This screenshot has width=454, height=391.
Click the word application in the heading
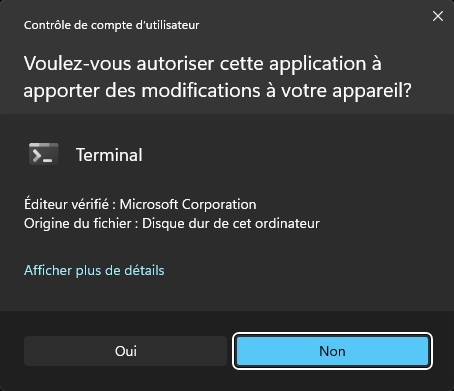[x=317, y=64]
